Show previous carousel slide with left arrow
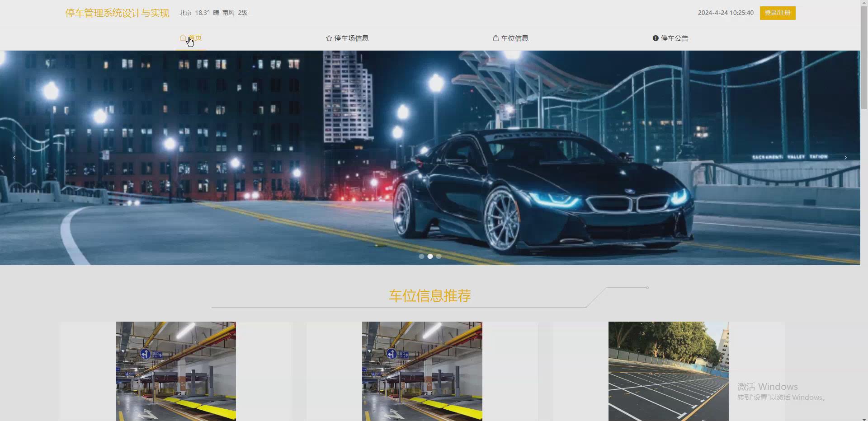 (x=14, y=158)
